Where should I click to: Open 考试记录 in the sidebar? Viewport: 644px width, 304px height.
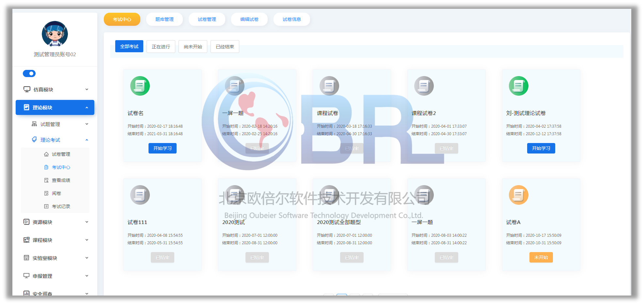tap(61, 206)
